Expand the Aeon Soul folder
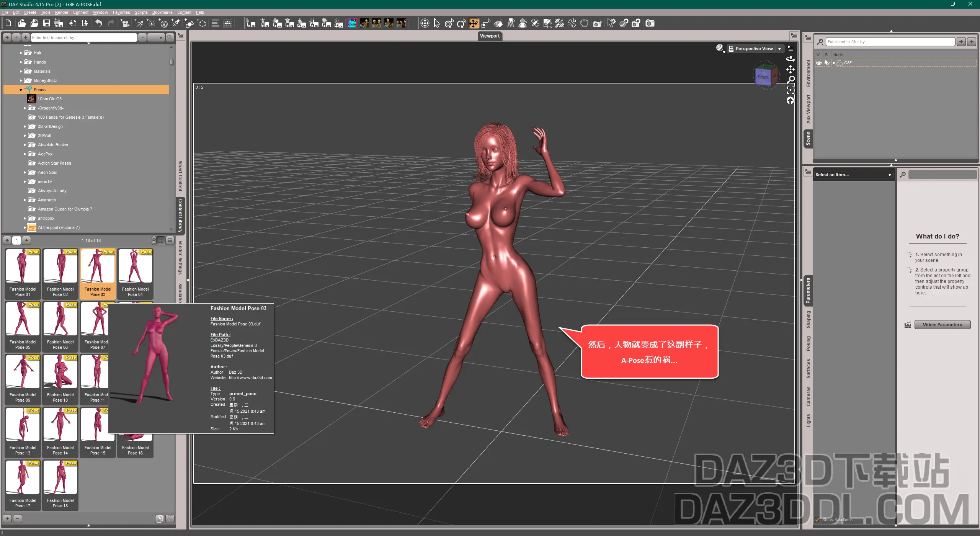The height and width of the screenshot is (536, 980). point(25,172)
